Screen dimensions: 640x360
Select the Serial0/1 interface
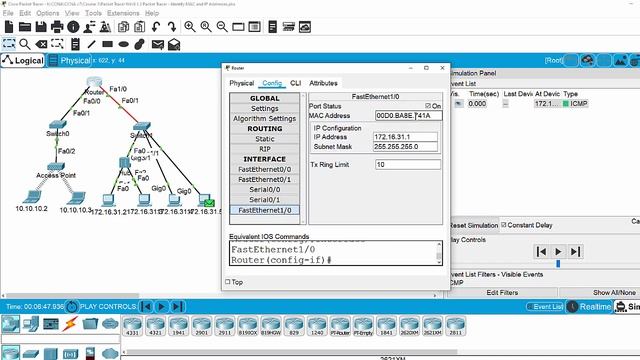pos(264,200)
